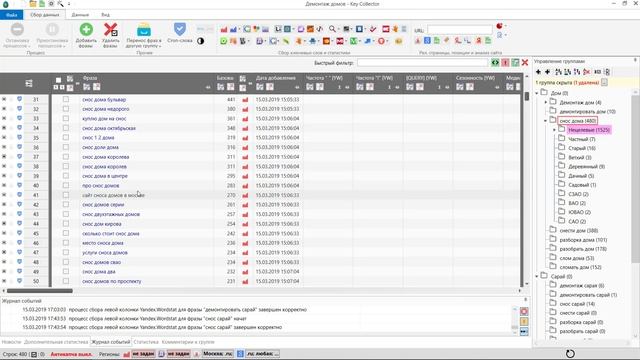Image resolution: width=640 pixels, height=360 pixels.
Task: Select 'снести дом (388)' group
Action: [x=578, y=231]
